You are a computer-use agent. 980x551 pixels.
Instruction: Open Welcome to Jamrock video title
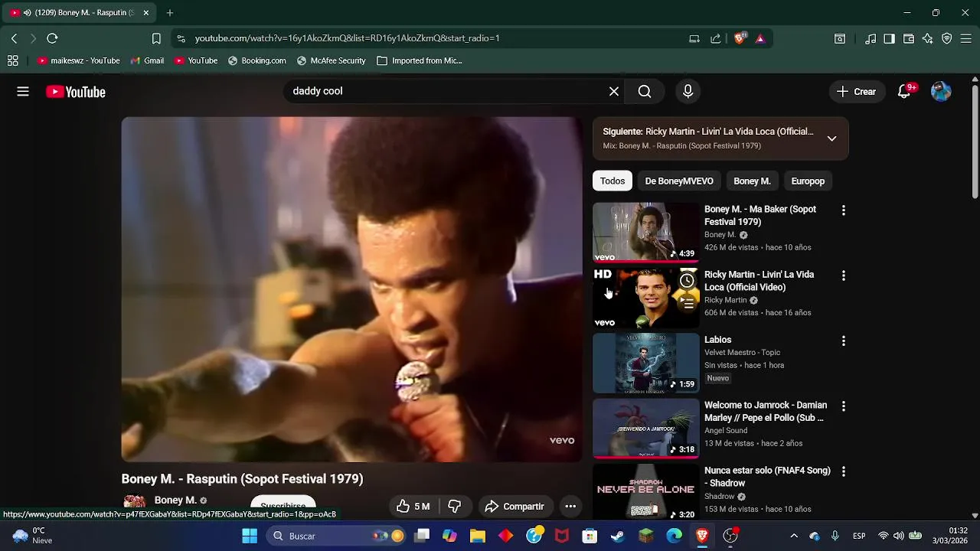tap(766, 412)
